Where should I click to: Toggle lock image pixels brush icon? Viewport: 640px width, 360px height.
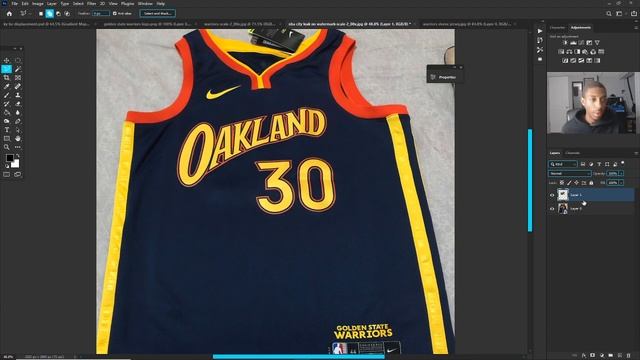pyautogui.click(x=569, y=183)
